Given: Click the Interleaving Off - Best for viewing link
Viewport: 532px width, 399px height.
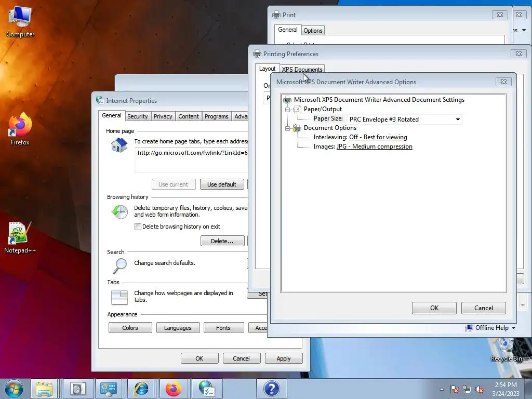Looking at the screenshot, I should point(378,137).
